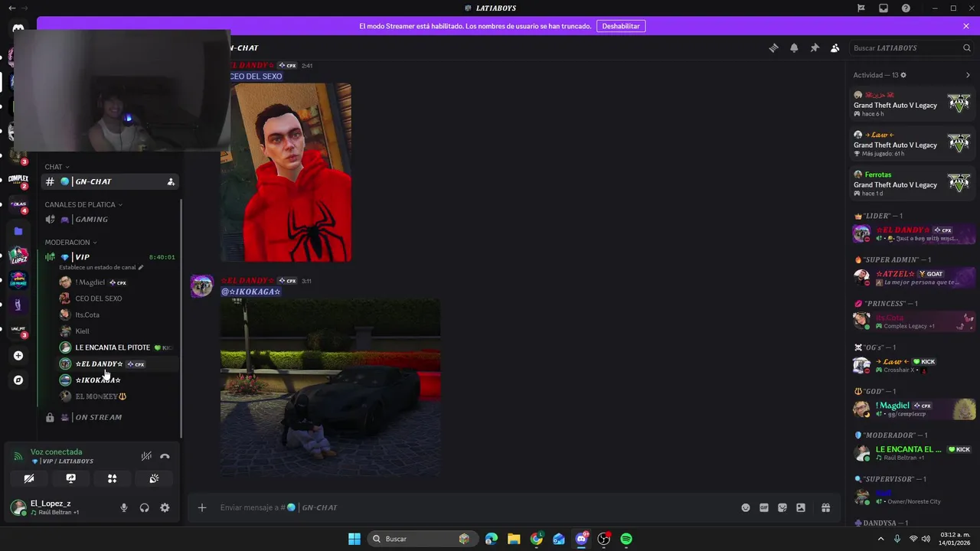
Task: Click the @☆IKOKAGA☆ mention
Action: pos(251,292)
